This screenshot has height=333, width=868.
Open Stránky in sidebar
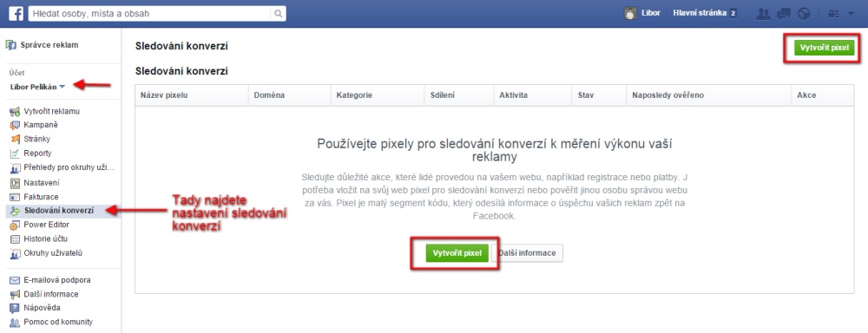[x=37, y=139]
